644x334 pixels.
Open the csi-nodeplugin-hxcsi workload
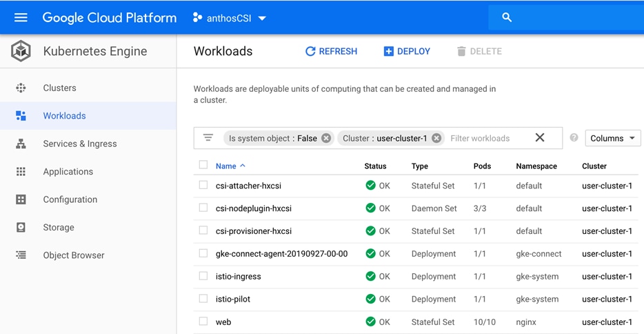click(x=254, y=208)
